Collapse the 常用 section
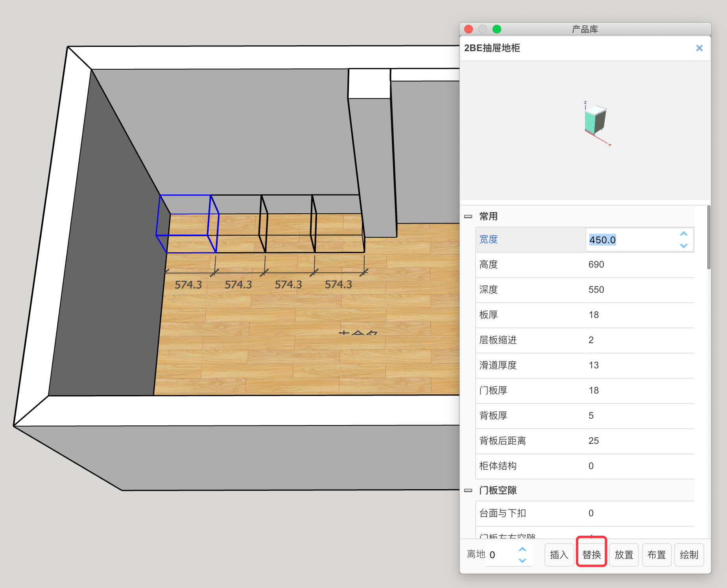 468,216
